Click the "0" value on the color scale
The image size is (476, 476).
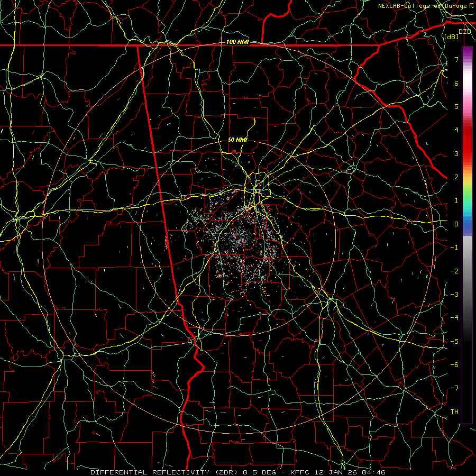coord(456,224)
